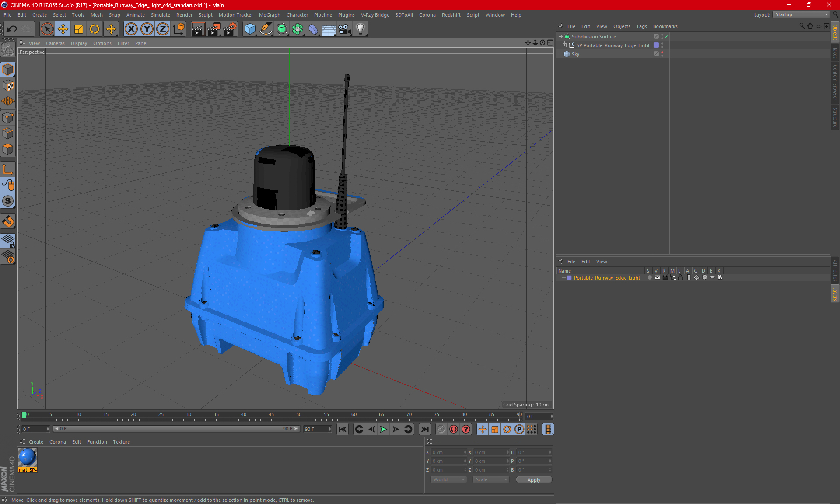Screen dimensions: 840x504
Task: Toggle Y axis lock
Action: (x=147, y=29)
